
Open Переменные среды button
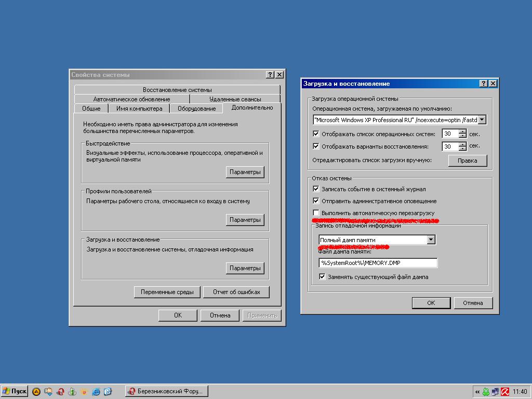pos(167,292)
